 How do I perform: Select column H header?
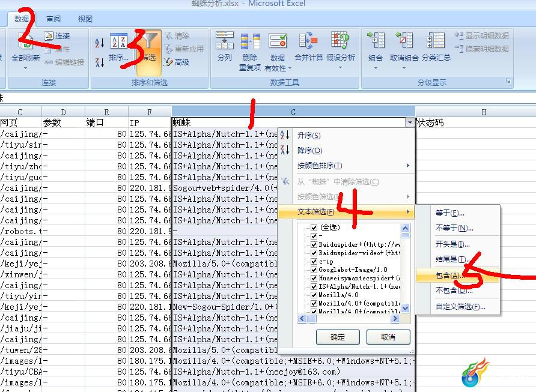[x=483, y=112]
